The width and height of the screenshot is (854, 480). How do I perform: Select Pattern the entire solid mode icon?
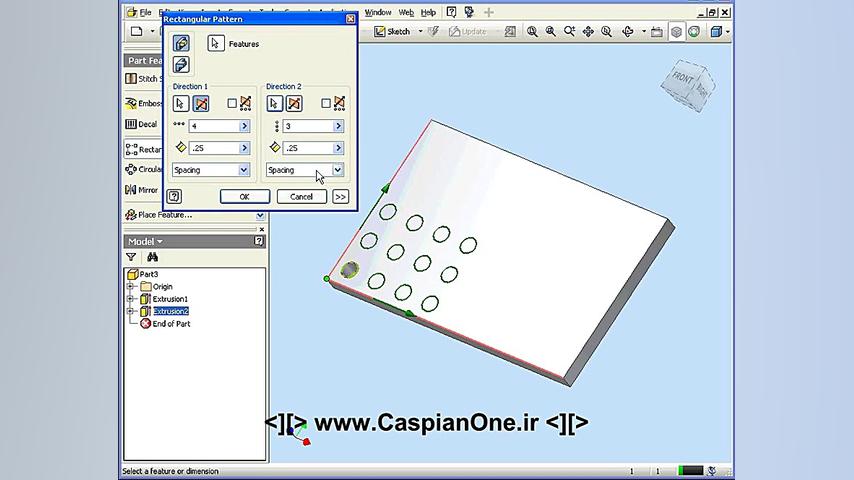181,65
